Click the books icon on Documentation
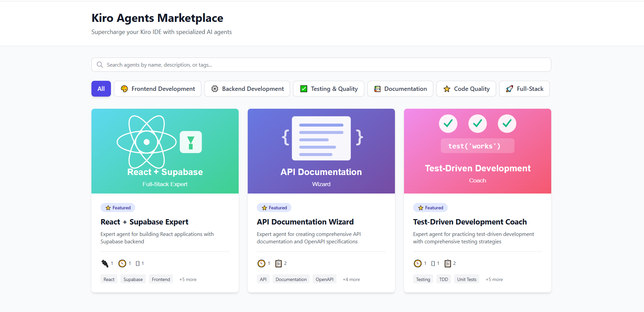 coord(377,89)
